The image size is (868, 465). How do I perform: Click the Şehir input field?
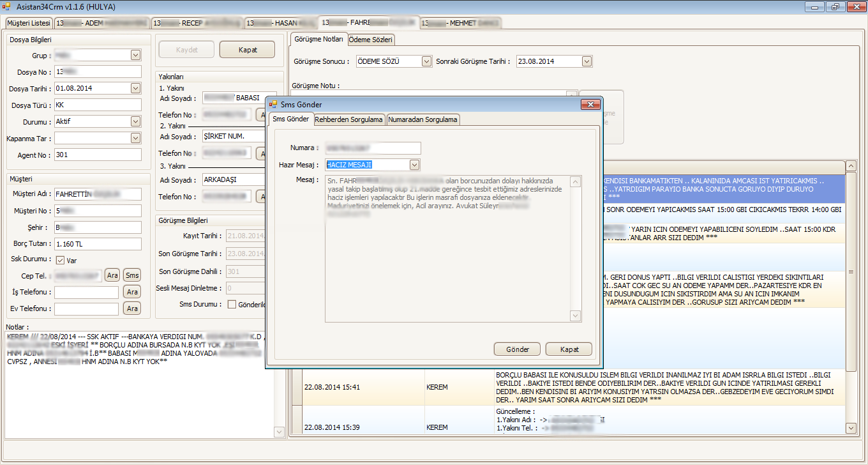click(98, 227)
